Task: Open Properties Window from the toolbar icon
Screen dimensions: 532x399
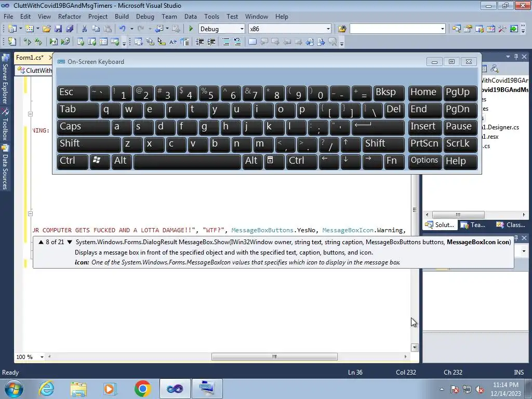Action: [x=468, y=29]
